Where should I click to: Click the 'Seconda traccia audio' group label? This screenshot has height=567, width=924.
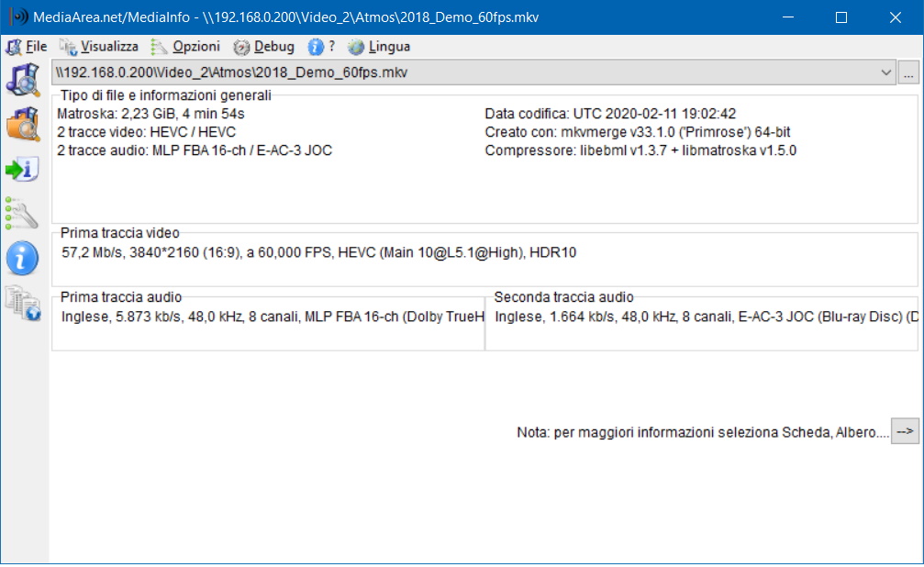(x=564, y=297)
